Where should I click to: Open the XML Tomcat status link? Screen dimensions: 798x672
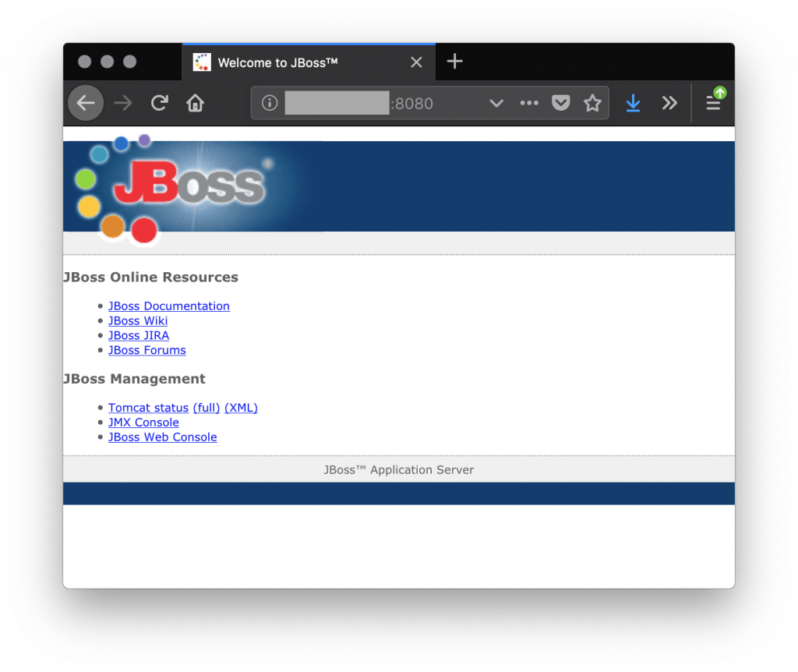click(241, 408)
